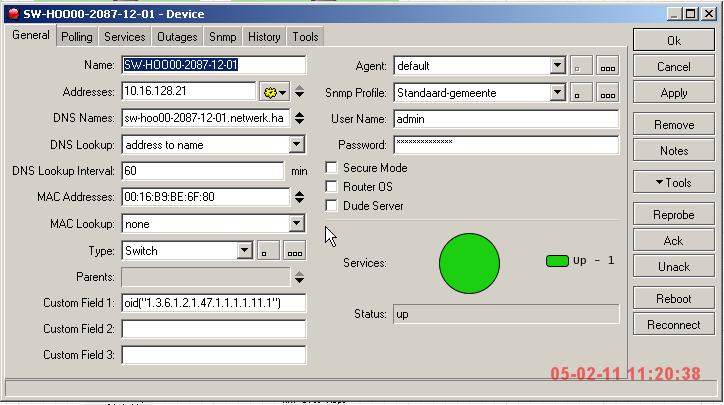The width and height of the screenshot is (724, 405).
Task: Click the Custom Field 1 input
Action: point(214,303)
